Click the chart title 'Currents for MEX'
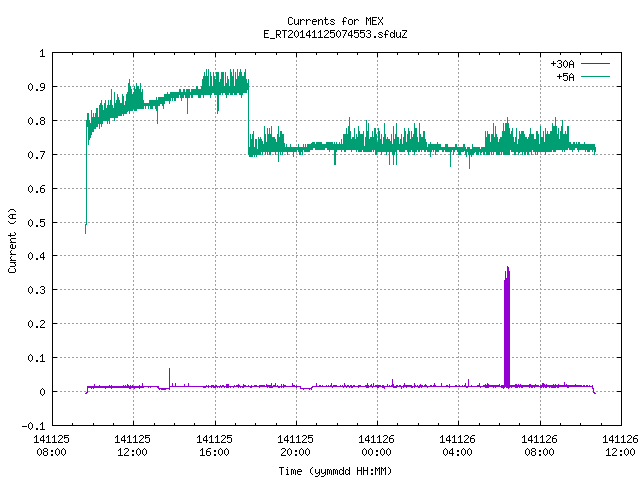 (x=335, y=21)
